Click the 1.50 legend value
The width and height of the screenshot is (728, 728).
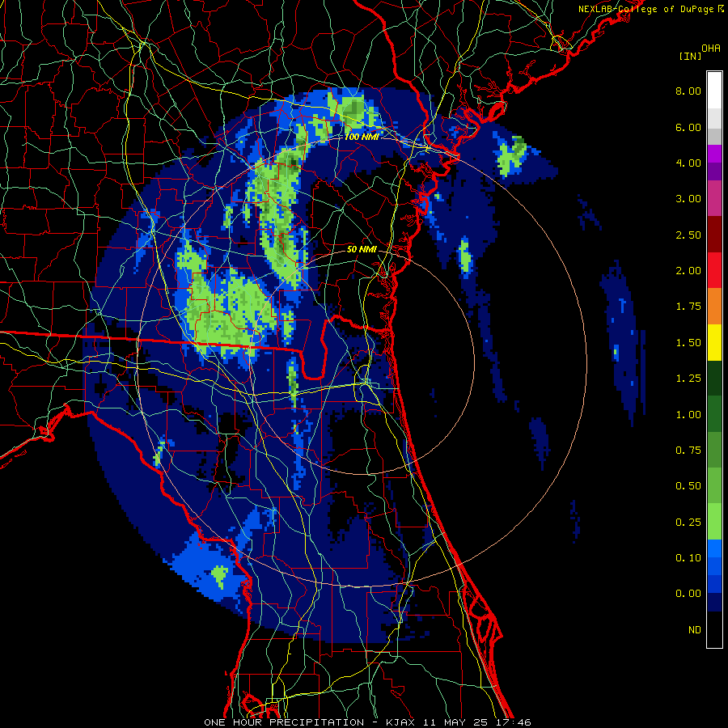pyautogui.click(x=688, y=343)
